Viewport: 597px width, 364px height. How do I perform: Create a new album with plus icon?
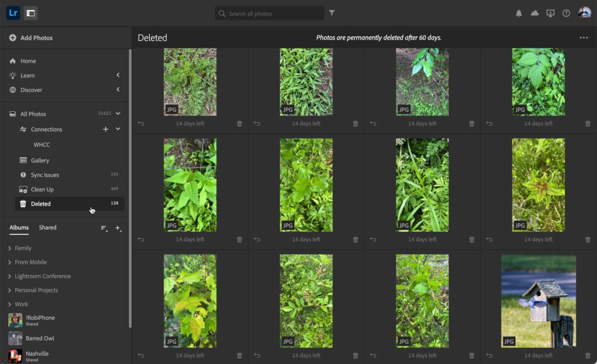(118, 228)
